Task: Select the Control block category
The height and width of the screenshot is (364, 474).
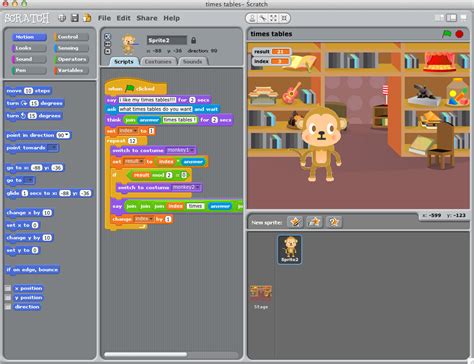Action: (x=71, y=37)
